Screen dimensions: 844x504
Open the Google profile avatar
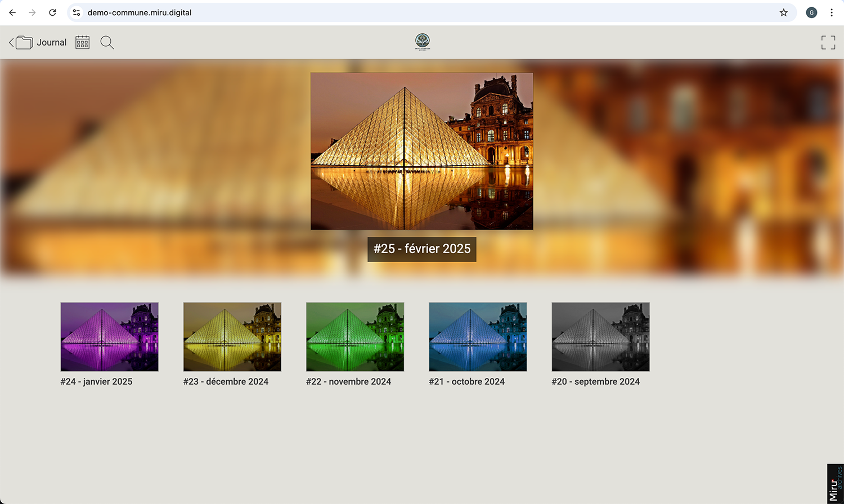[x=811, y=12]
